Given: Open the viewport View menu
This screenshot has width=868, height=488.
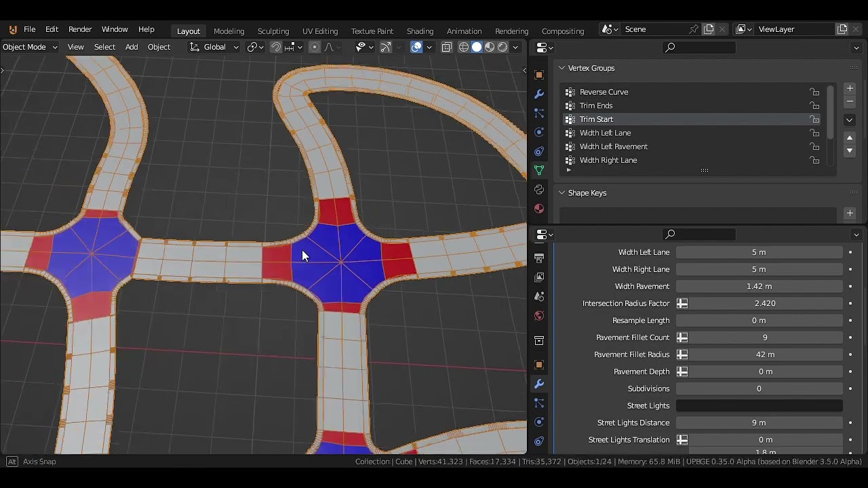Looking at the screenshot, I should [75, 47].
